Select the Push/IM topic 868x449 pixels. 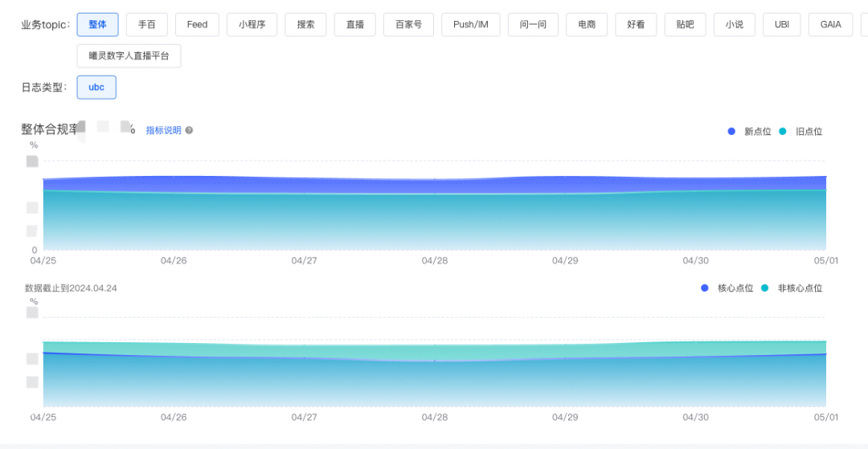[x=470, y=25]
